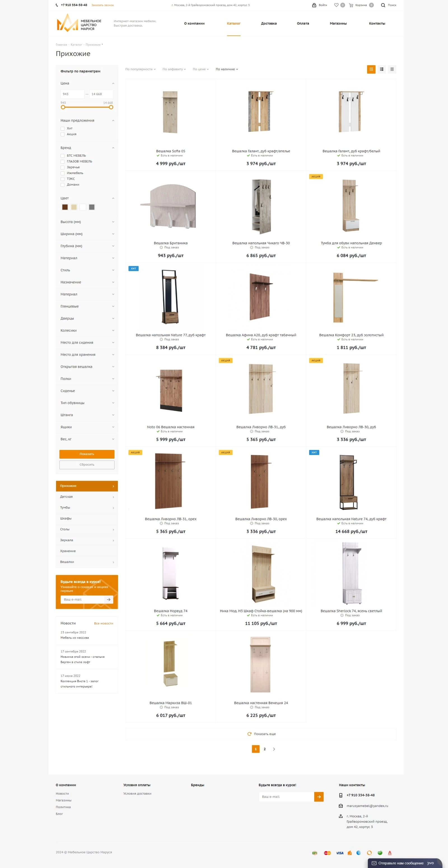
Task: Open the По цене sort dropdown
Action: 200,69
